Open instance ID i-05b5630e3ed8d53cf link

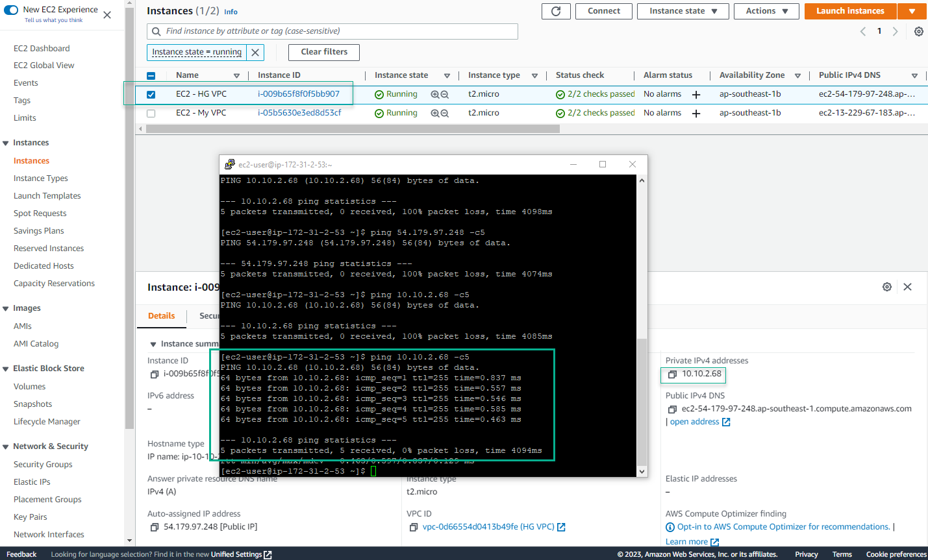(299, 113)
